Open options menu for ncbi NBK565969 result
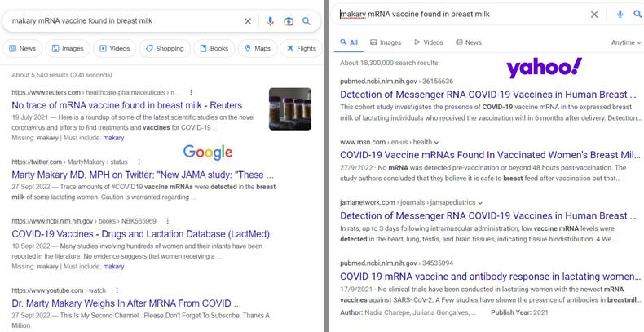 point(168,221)
